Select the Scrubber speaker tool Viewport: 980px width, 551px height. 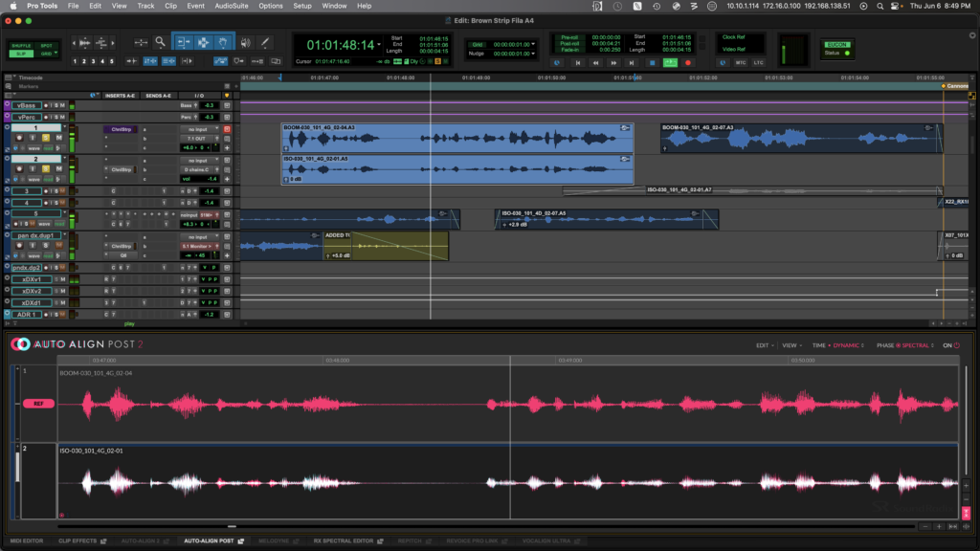(x=246, y=42)
